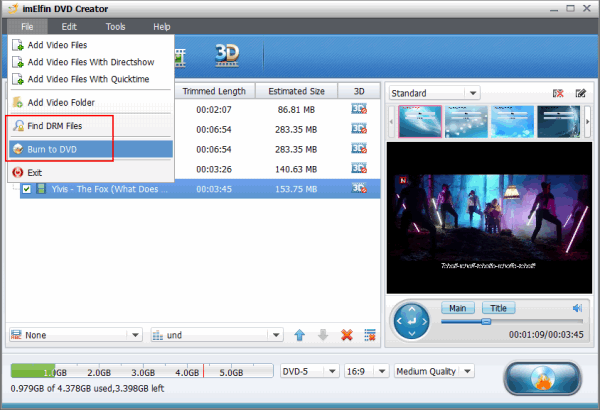Click the Trimmed Length column header
Viewport: 600px width, 410px height.
click(214, 91)
